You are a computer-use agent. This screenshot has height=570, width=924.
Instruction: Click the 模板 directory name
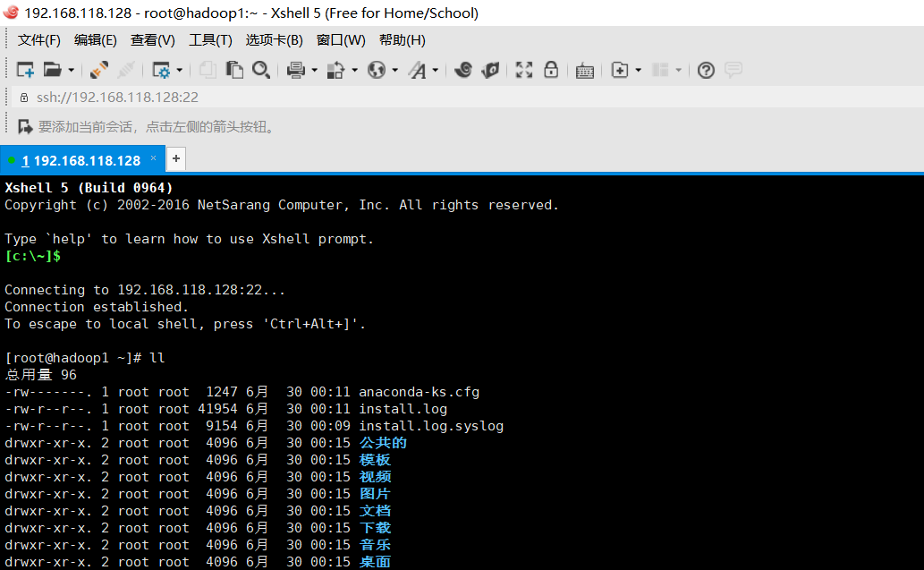tap(375, 460)
